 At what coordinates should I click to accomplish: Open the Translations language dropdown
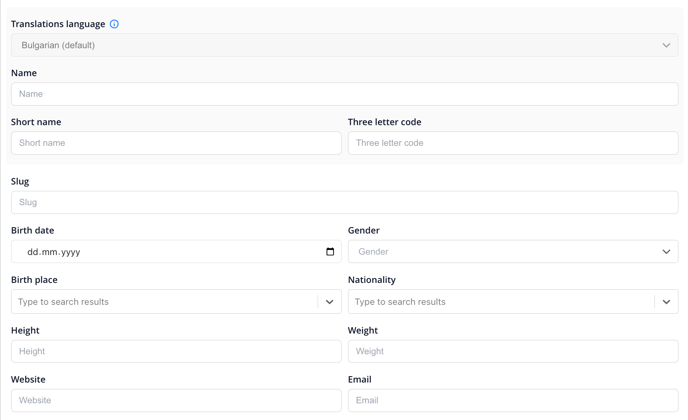click(x=344, y=45)
